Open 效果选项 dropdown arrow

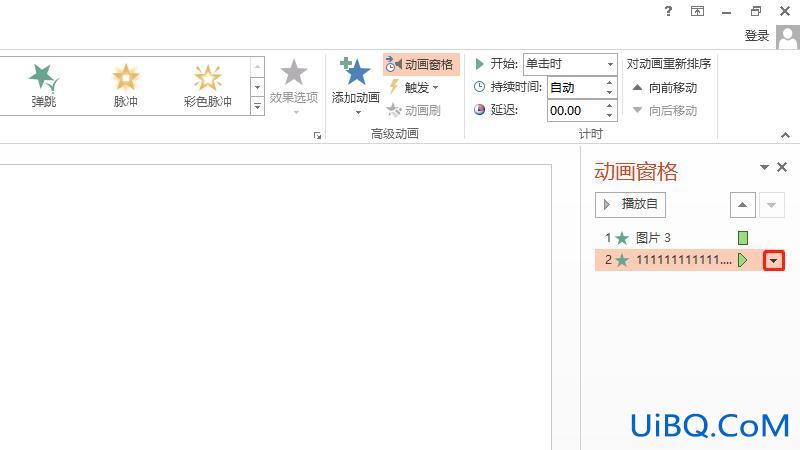pyautogui.click(x=296, y=112)
